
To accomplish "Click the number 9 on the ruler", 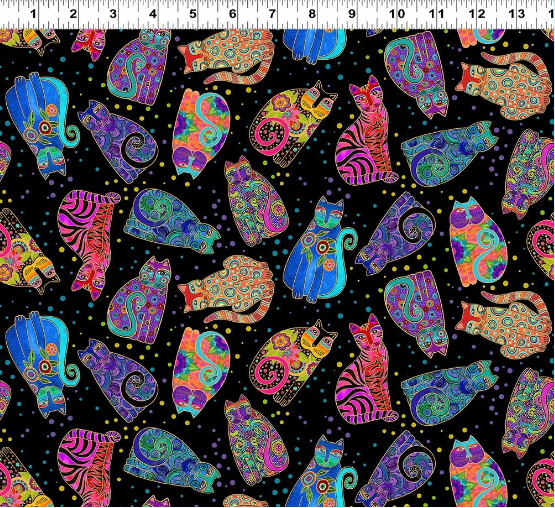I will pos(352,14).
